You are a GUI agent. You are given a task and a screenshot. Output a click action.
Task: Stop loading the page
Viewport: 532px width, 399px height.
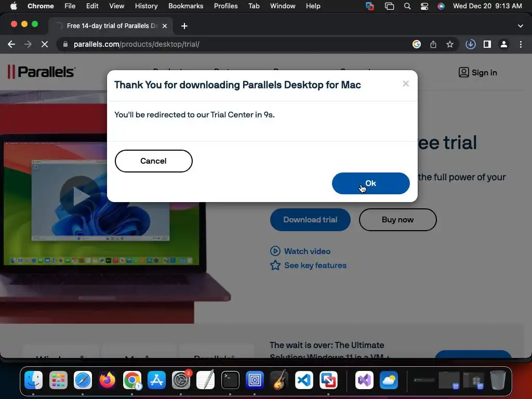45,44
